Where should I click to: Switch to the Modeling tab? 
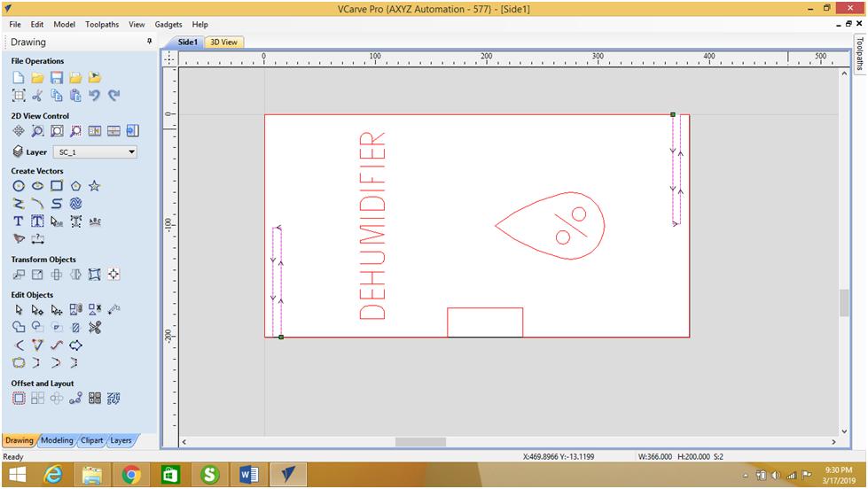click(57, 440)
